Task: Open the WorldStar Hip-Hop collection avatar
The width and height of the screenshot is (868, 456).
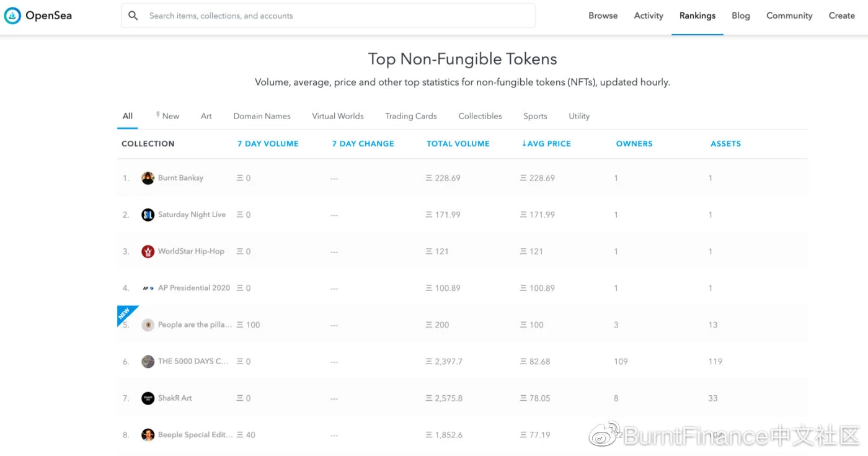Action: click(148, 251)
